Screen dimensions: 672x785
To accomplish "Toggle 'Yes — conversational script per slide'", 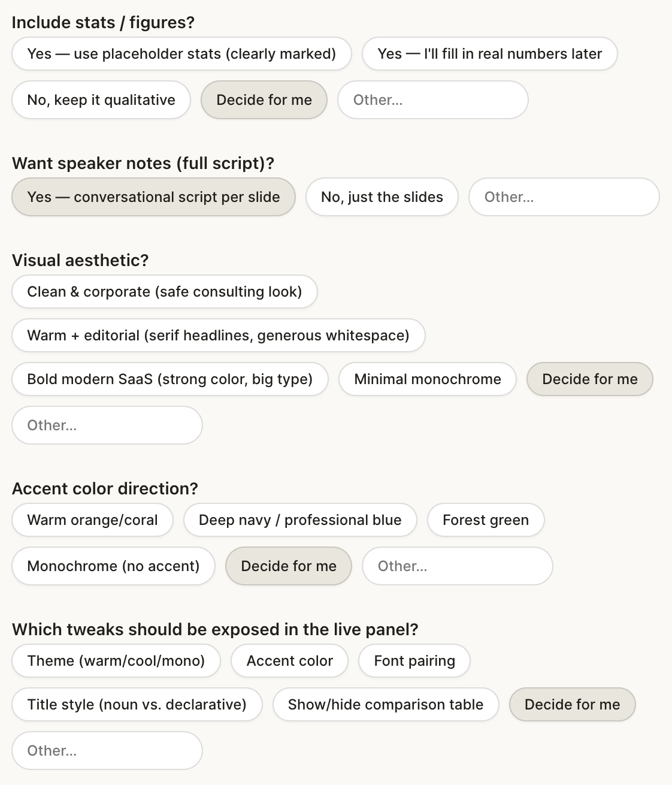I will tap(153, 197).
